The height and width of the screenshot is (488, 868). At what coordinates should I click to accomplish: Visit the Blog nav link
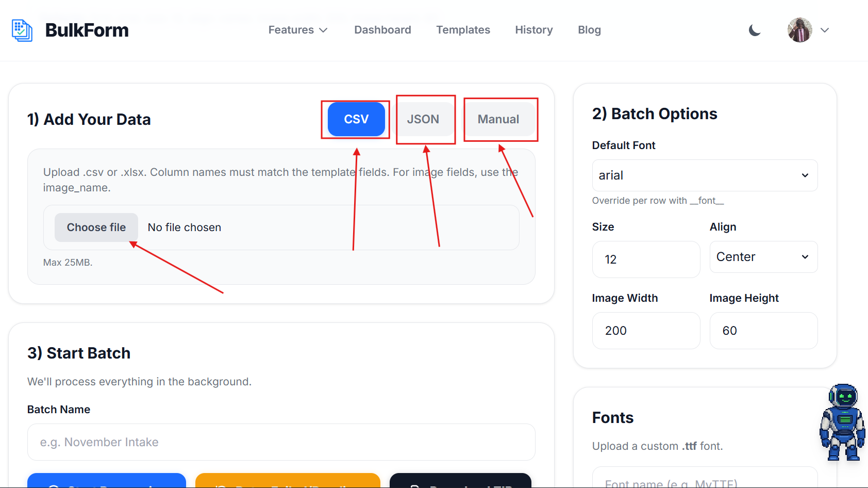pyautogui.click(x=589, y=30)
